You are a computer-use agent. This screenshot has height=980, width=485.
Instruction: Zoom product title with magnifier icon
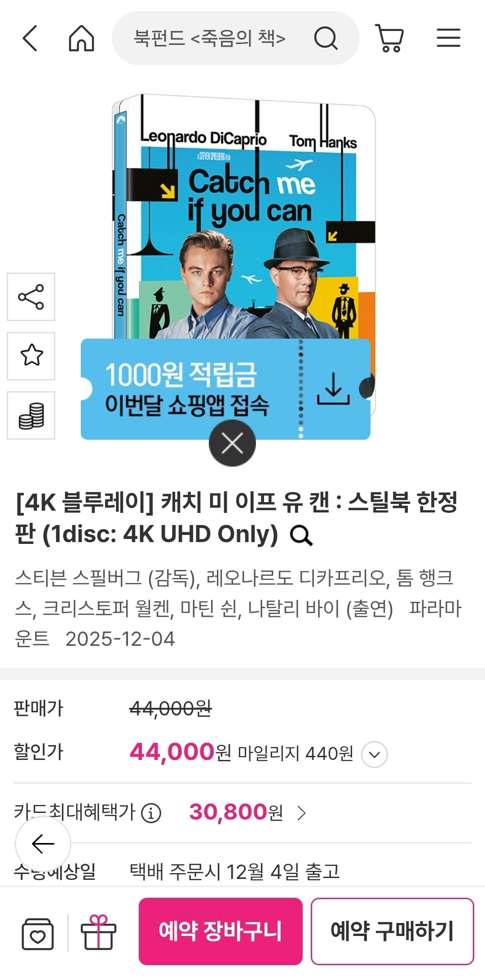pyautogui.click(x=301, y=535)
